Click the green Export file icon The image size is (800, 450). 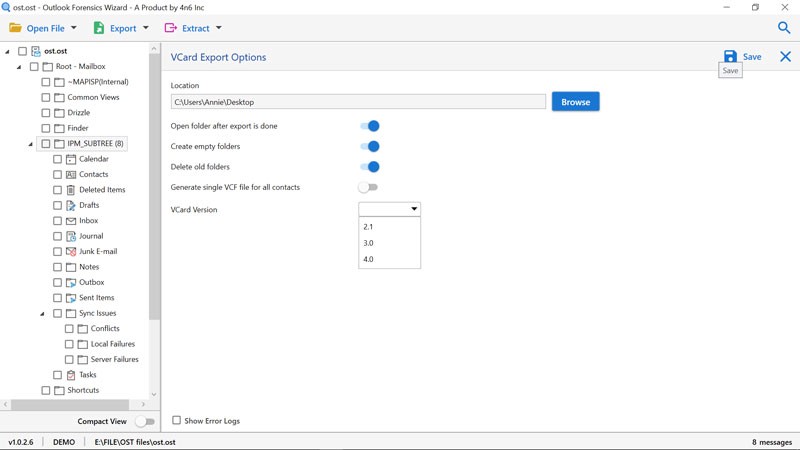(99, 28)
